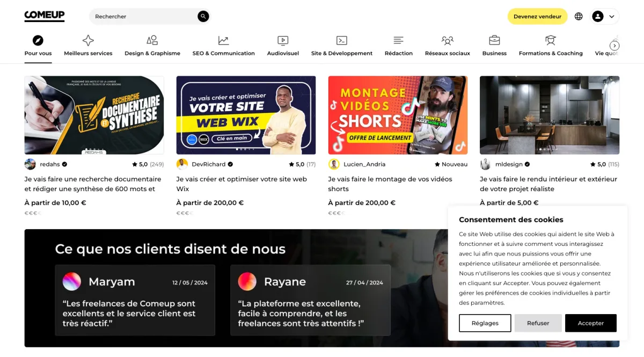The height and width of the screenshot is (357, 644).
Task: Click Maryam's gradient avatar
Action: [x=72, y=281]
